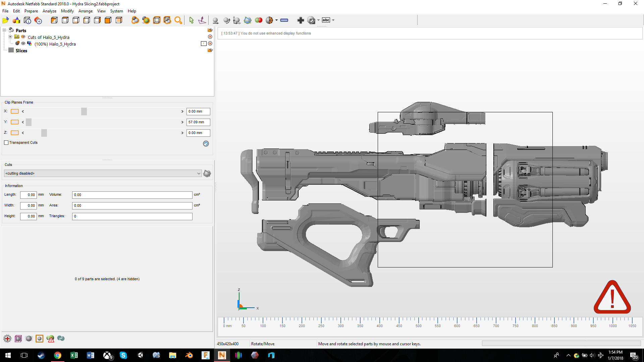Click the execute cut polyhedron button
This screenshot has width=644, height=362.
(x=207, y=173)
